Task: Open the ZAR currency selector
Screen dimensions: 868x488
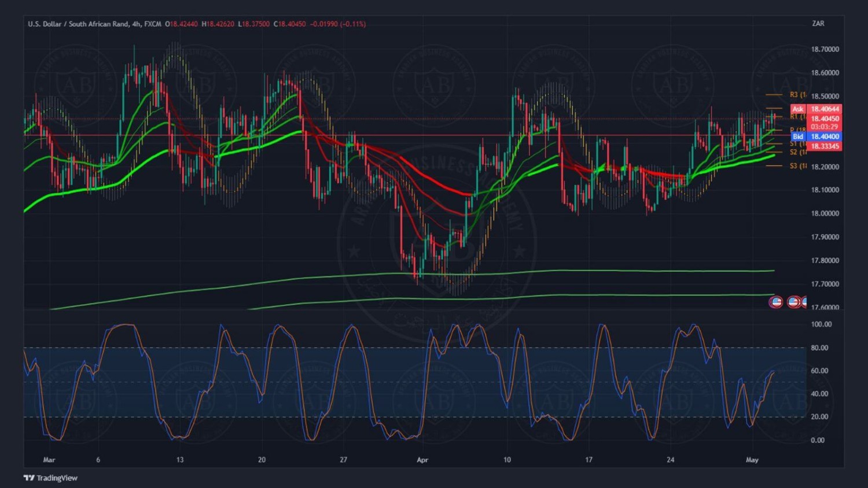Action: pyautogui.click(x=818, y=24)
